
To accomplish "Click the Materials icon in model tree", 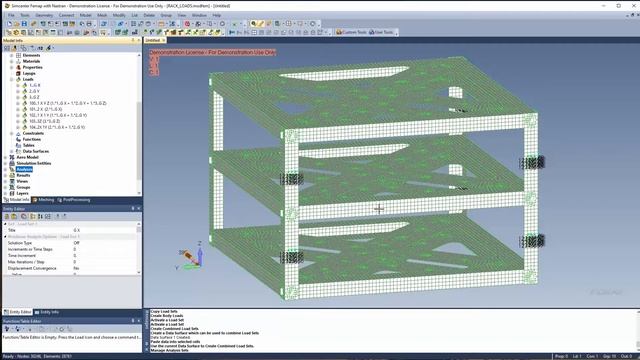I will [18, 61].
